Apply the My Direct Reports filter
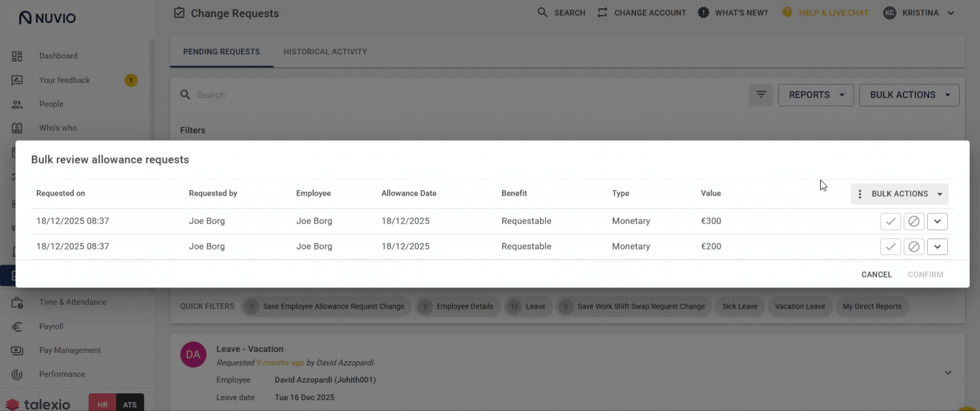 pyautogui.click(x=872, y=307)
